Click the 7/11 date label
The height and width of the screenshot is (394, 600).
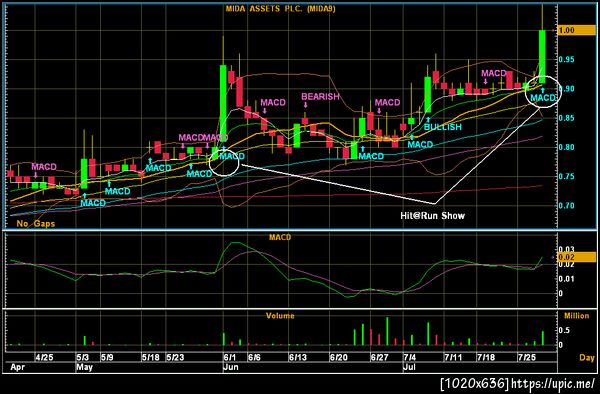[453, 358]
